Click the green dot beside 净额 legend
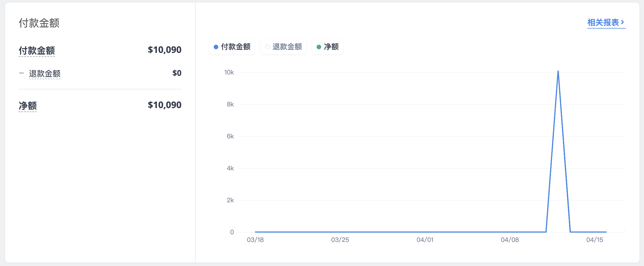Image resolution: width=644 pixels, height=266 pixels. 319,47
